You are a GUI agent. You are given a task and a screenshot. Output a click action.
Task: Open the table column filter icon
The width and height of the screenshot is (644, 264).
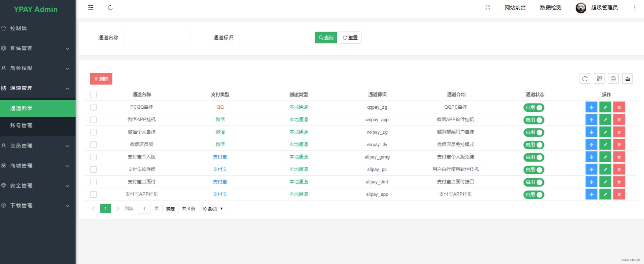[x=599, y=79]
